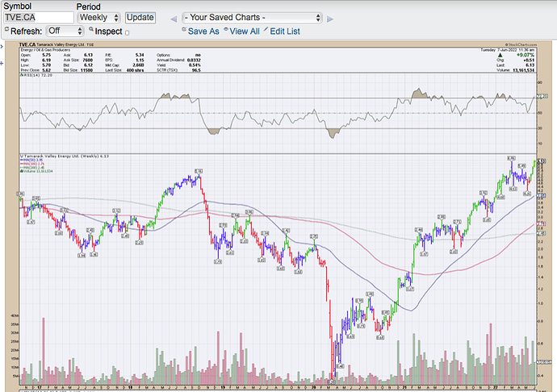Tick the Inspect checkbox
This screenshot has width=557, height=392.
point(128,32)
